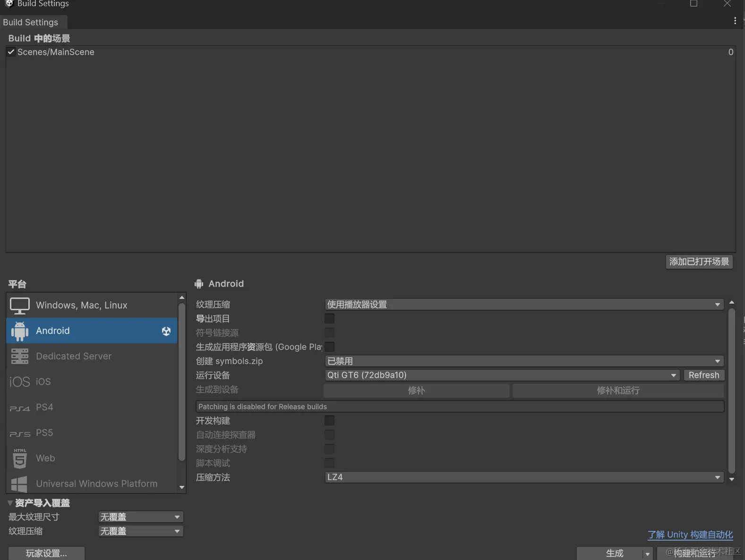Select the Web platform
745x560 pixels.
click(92, 458)
